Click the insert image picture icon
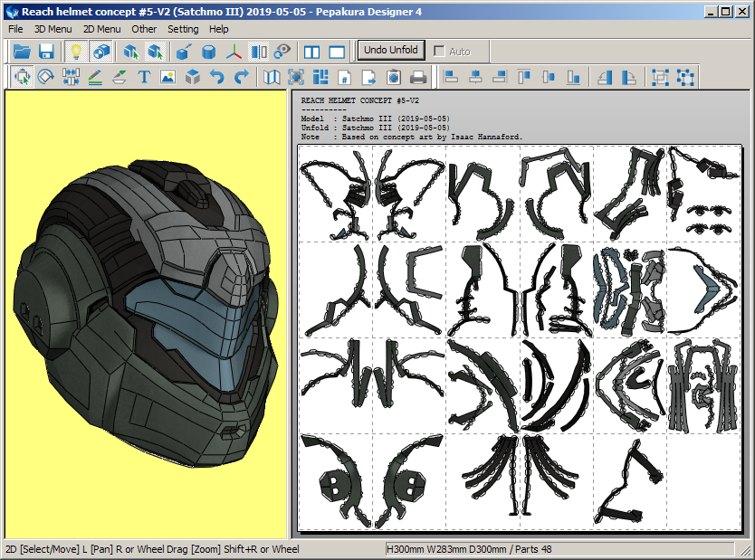The image size is (755, 560). click(x=168, y=77)
